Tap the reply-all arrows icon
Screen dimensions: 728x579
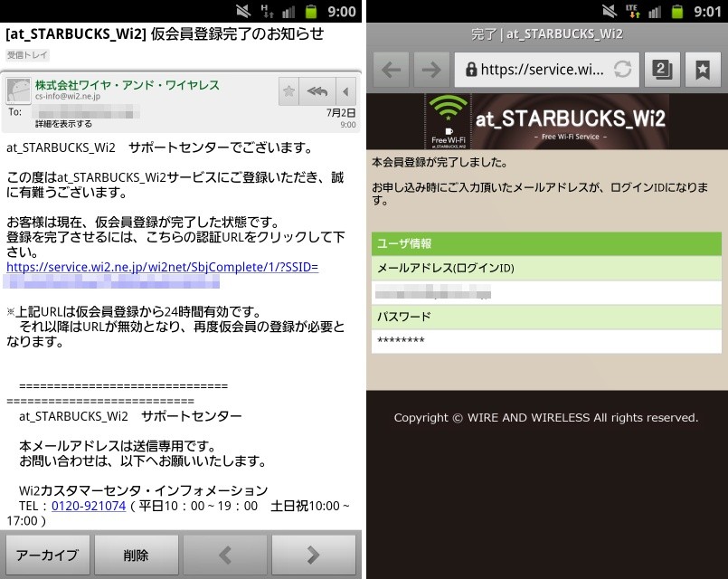pyautogui.click(x=317, y=91)
